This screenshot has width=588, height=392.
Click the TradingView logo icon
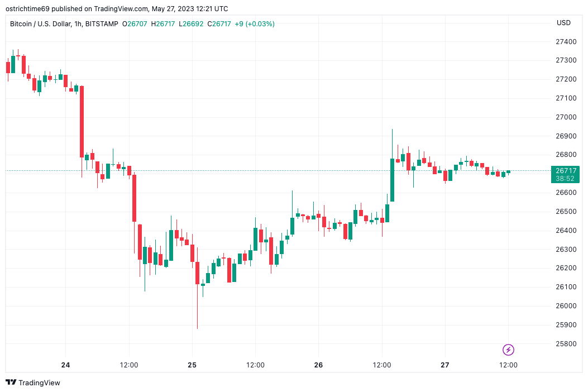pos(11,383)
